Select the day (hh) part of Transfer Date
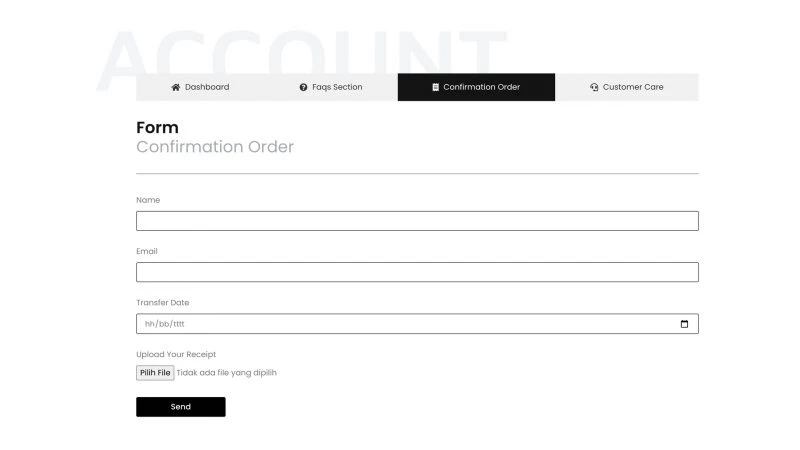The width and height of the screenshot is (800, 450). point(149,324)
